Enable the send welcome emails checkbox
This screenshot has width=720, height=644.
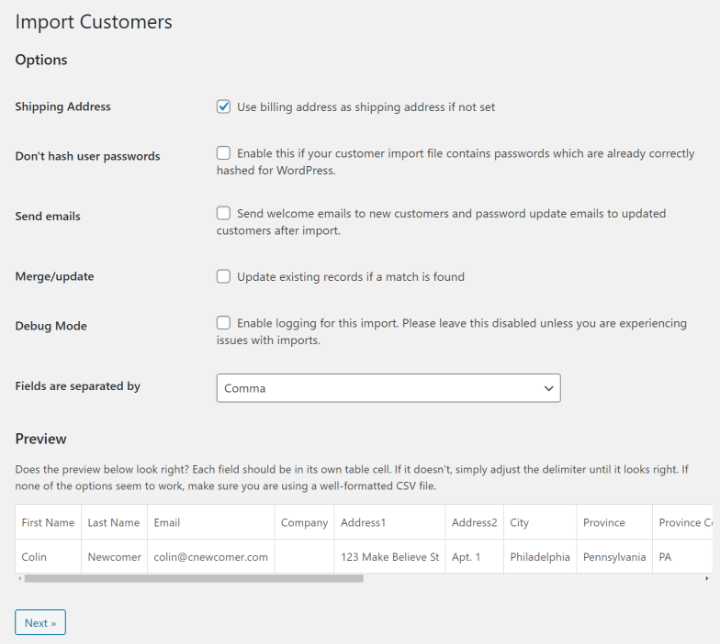click(224, 213)
